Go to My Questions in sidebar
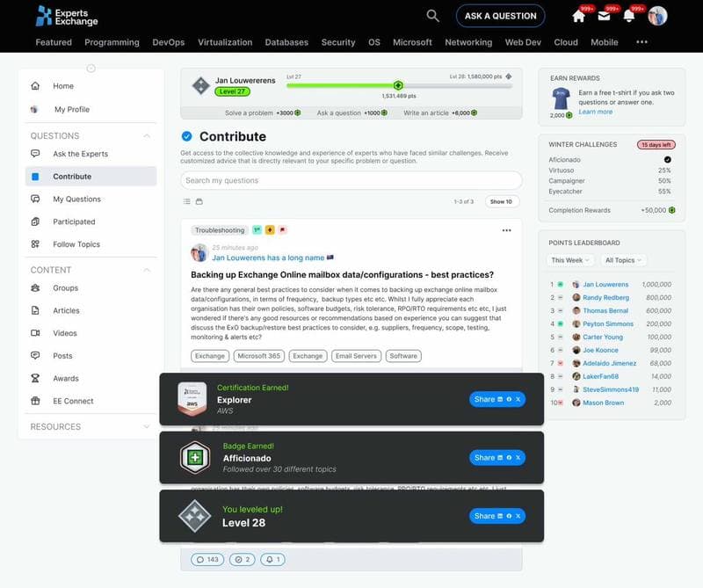This screenshot has height=588, width=703. pos(76,200)
